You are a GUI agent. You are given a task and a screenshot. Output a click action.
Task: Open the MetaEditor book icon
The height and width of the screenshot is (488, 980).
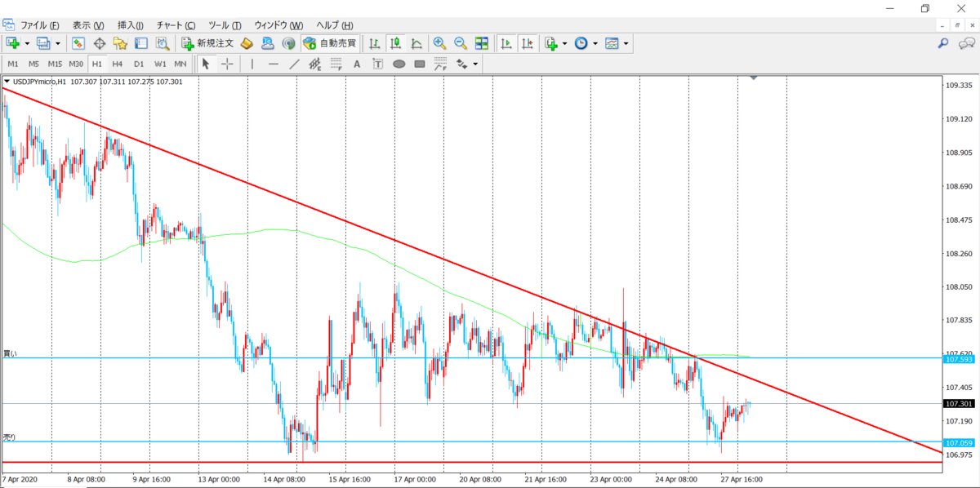coord(247,43)
